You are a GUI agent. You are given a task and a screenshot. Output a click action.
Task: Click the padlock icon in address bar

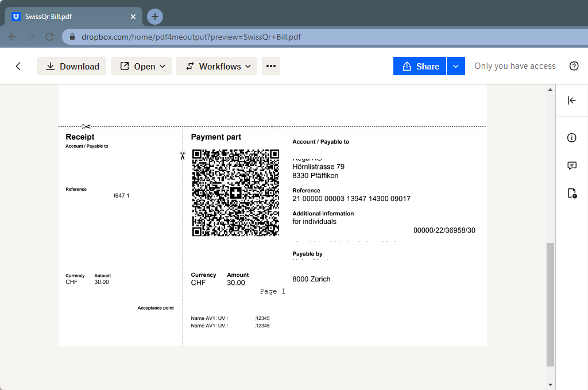[x=72, y=36]
